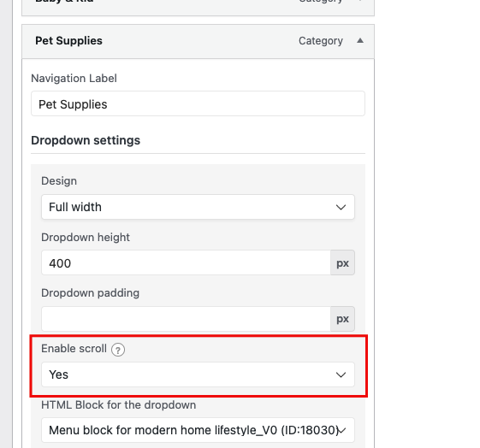Open the Enable scroll dropdown set to Yes
The width and height of the screenshot is (480, 448).
pyautogui.click(x=198, y=374)
